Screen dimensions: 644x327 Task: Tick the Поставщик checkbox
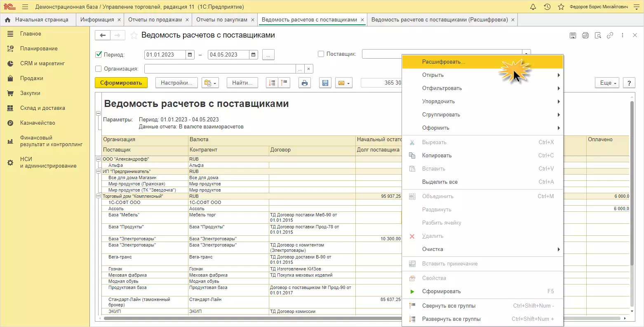(x=321, y=54)
